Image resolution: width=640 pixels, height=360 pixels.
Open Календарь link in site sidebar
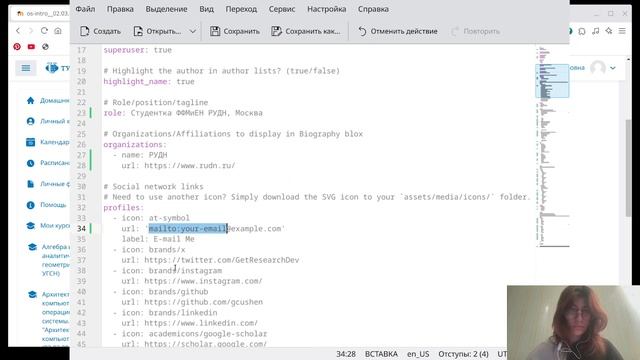tap(48, 142)
